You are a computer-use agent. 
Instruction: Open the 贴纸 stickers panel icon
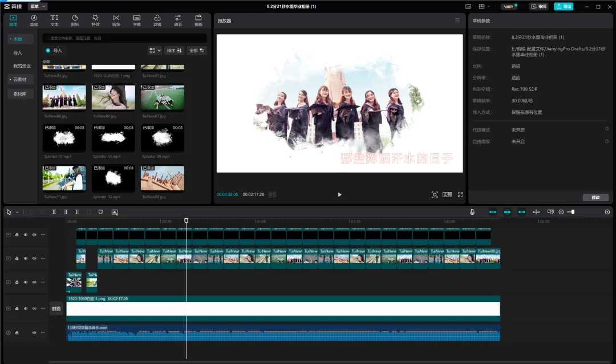75,21
